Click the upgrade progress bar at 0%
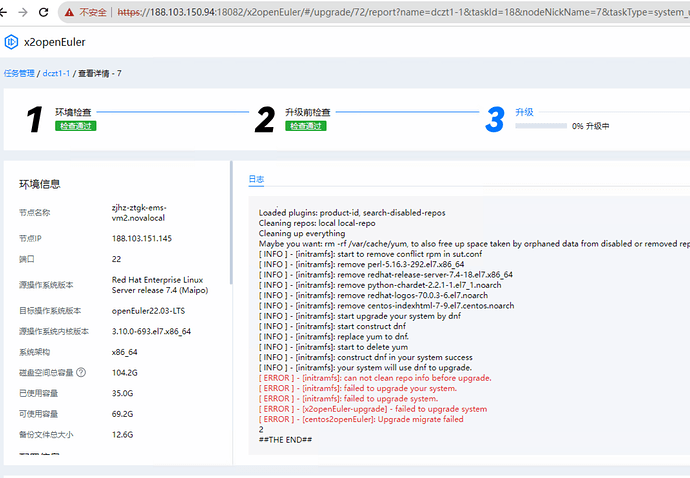 click(x=539, y=126)
